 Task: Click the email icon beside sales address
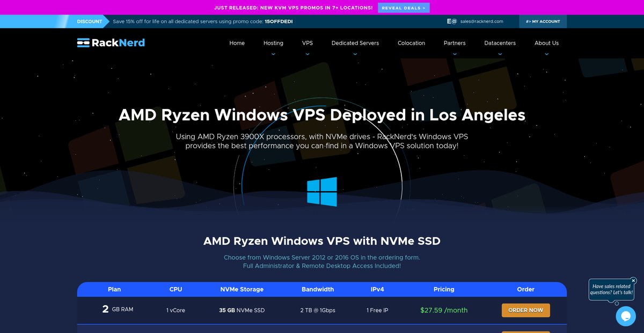coord(451,21)
